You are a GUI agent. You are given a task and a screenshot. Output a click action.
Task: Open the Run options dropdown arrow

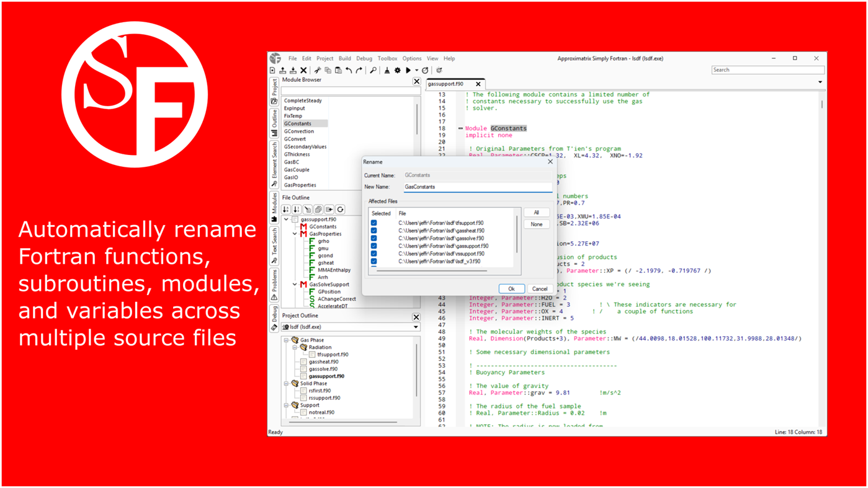[416, 71]
